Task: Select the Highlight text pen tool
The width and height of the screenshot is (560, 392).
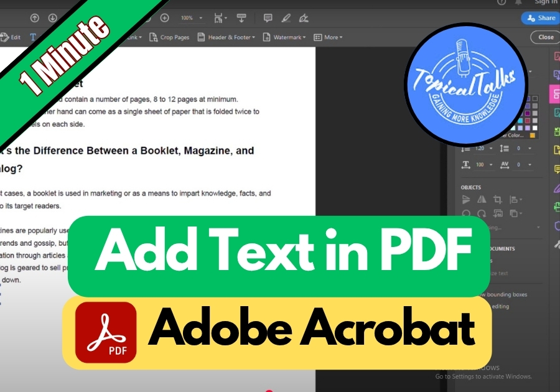Action: pos(286,18)
